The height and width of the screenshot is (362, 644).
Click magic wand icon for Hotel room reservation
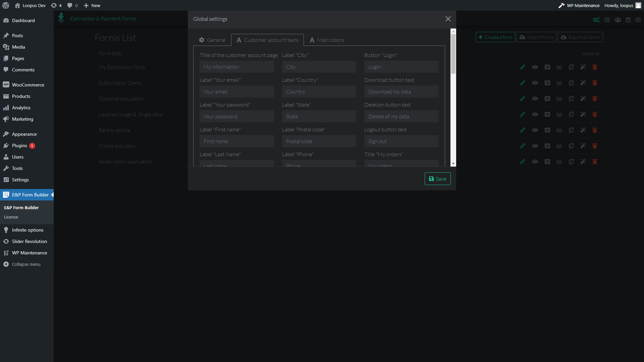[583, 162]
